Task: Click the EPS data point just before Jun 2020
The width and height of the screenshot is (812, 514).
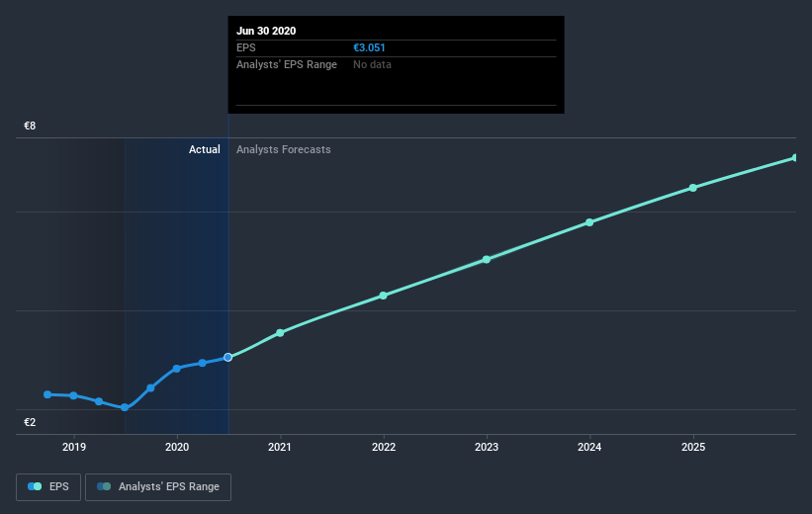Action: tap(203, 363)
